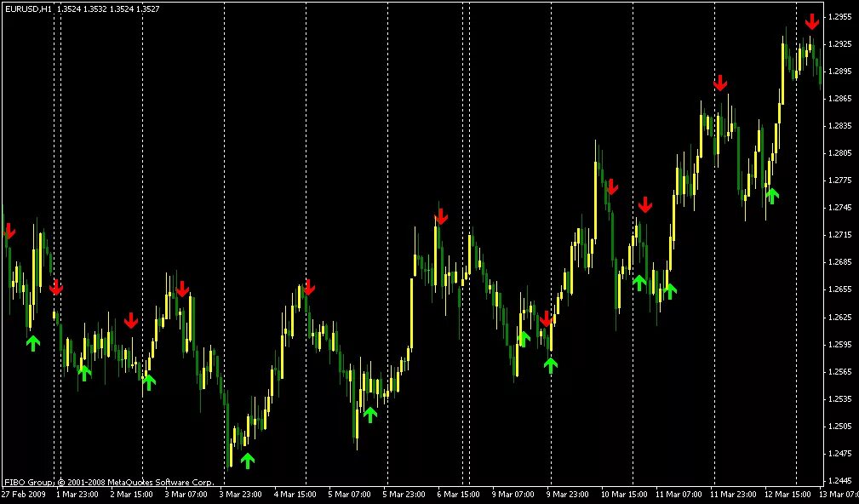
Task: Click the 11 Mar 07:00 time label
Action: [x=679, y=495]
